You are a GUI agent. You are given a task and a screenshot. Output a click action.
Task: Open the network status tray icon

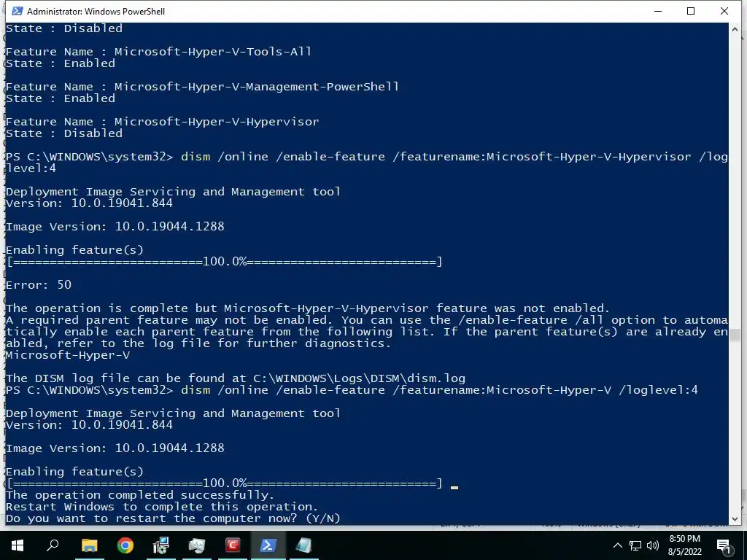[x=635, y=545]
